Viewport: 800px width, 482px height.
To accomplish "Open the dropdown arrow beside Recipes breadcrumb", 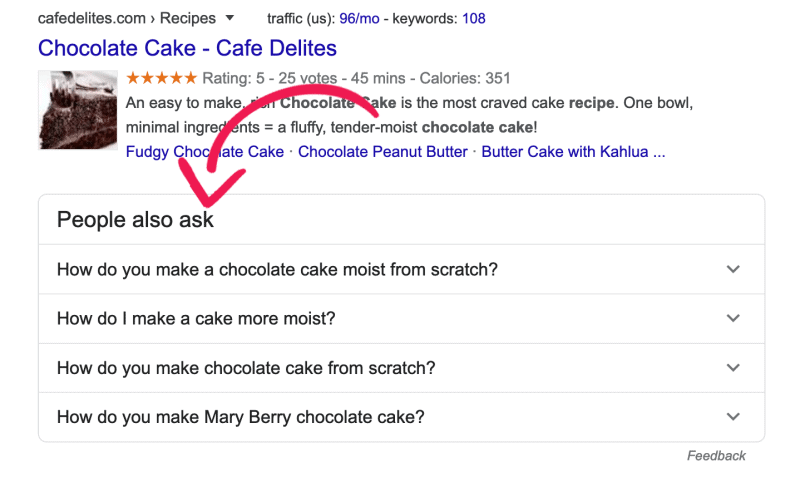I will [x=230, y=18].
